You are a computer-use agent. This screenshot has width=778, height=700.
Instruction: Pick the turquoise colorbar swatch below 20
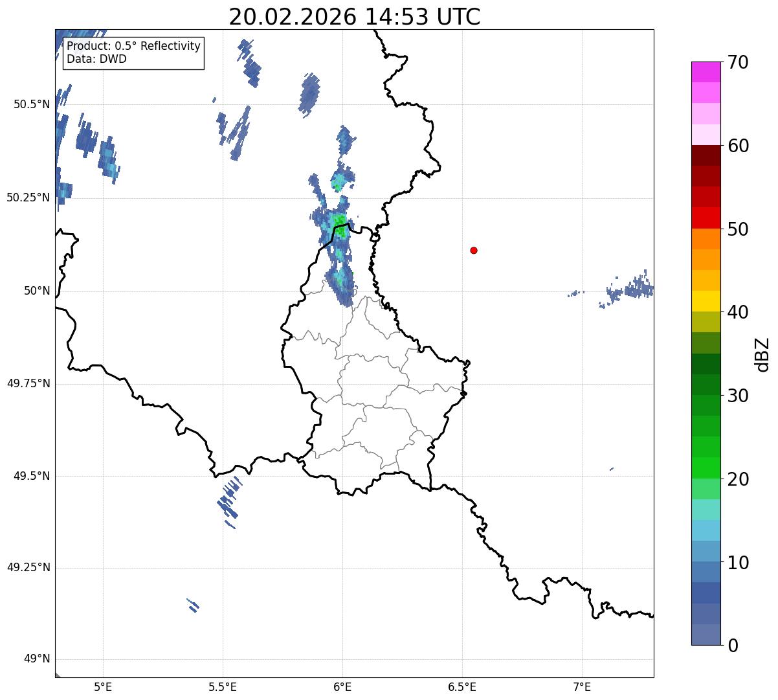tap(706, 509)
